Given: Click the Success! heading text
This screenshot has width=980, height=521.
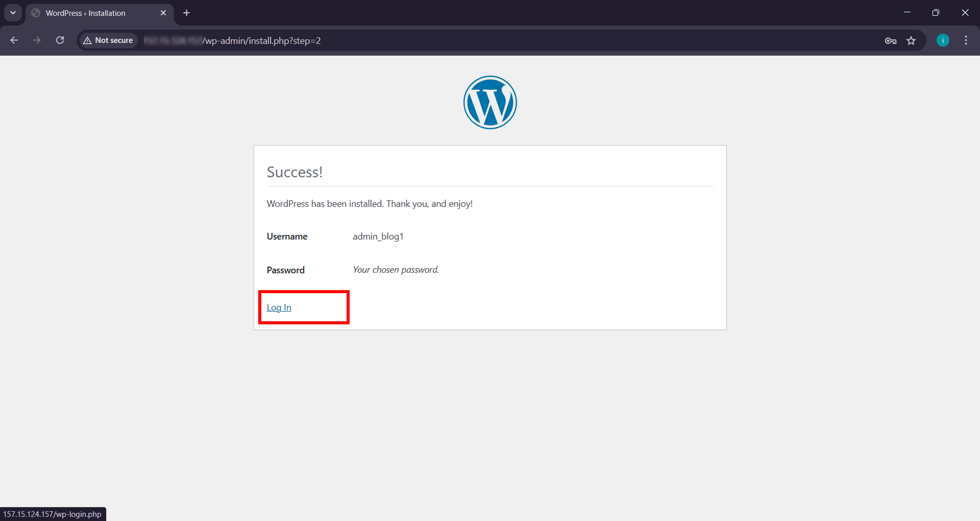Looking at the screenshot, I should 295,172.
